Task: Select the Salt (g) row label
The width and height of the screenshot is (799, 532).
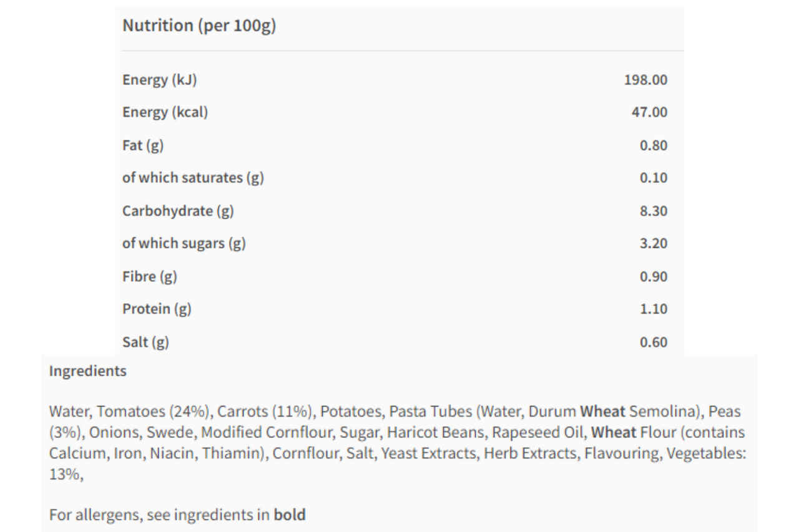Action: (145, 342)
